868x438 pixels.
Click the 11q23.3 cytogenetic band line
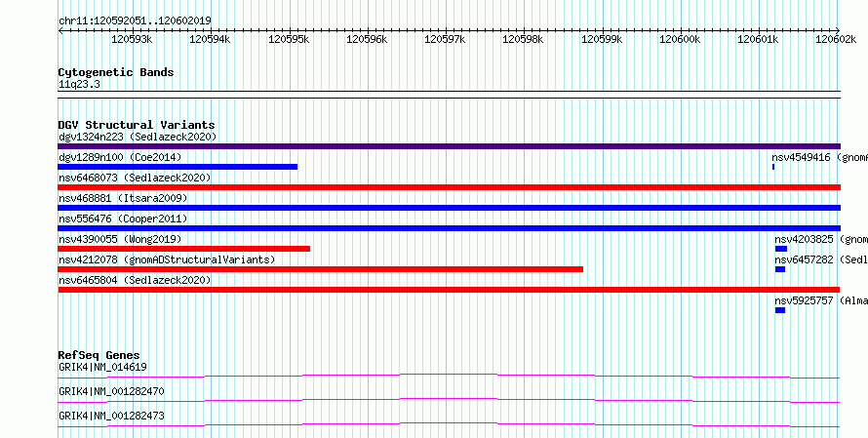pos(449,95)
